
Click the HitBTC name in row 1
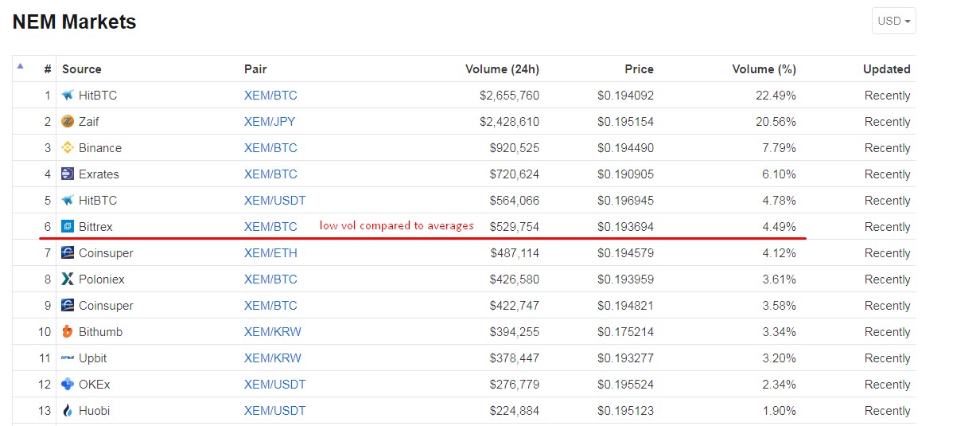click(98, 96)
